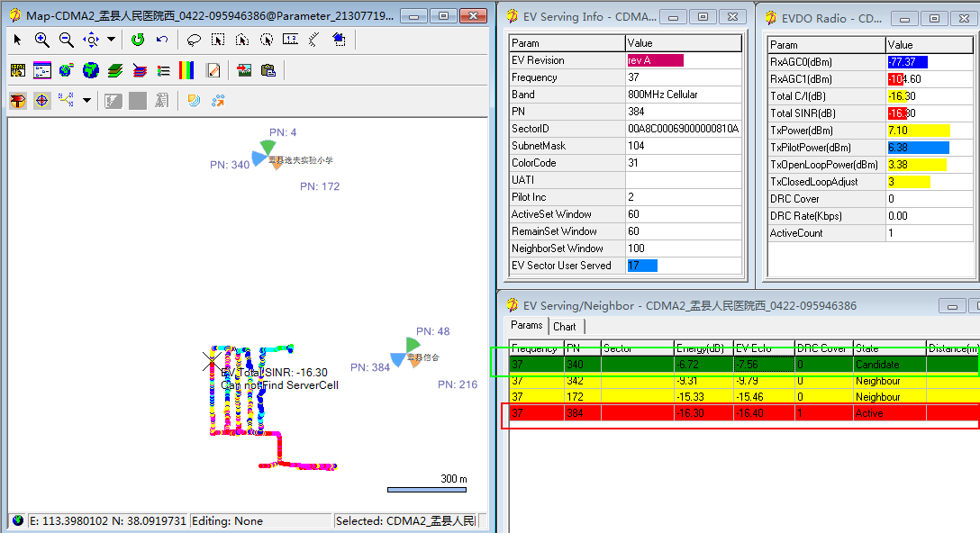
Task: Activate the ruler distance measure tool
Action: coord(291,40)
